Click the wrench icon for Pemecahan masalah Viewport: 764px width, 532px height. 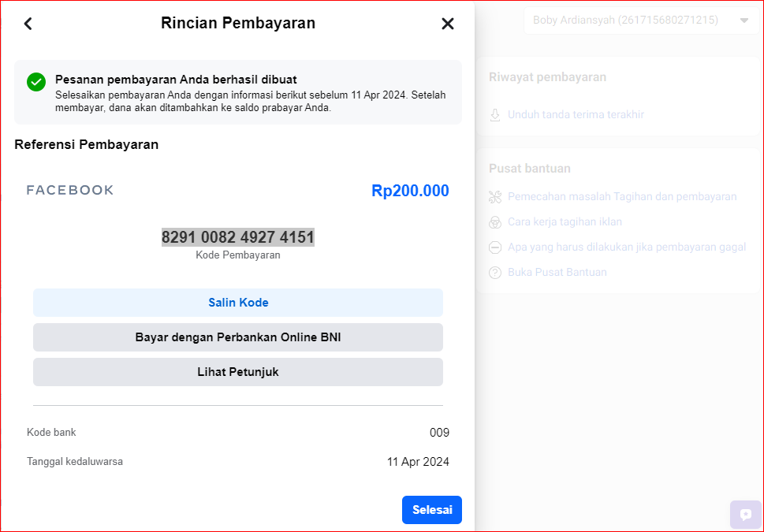pos(495,197)
